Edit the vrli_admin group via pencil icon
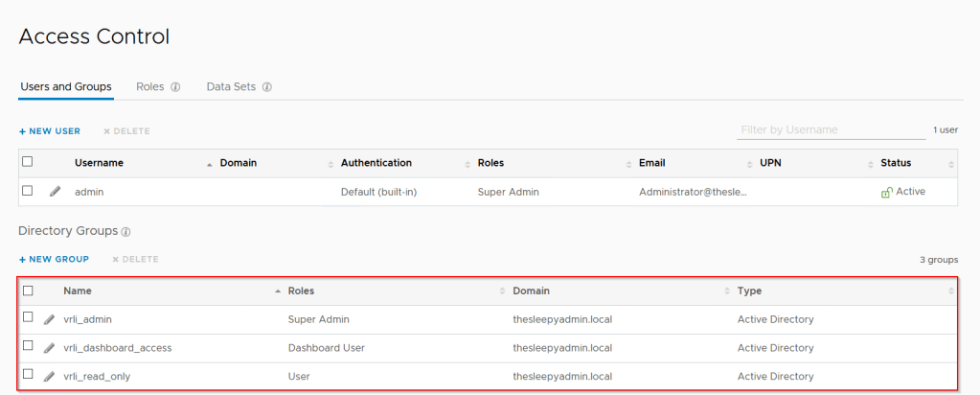 pyautogui.click(x=49, y=319)
